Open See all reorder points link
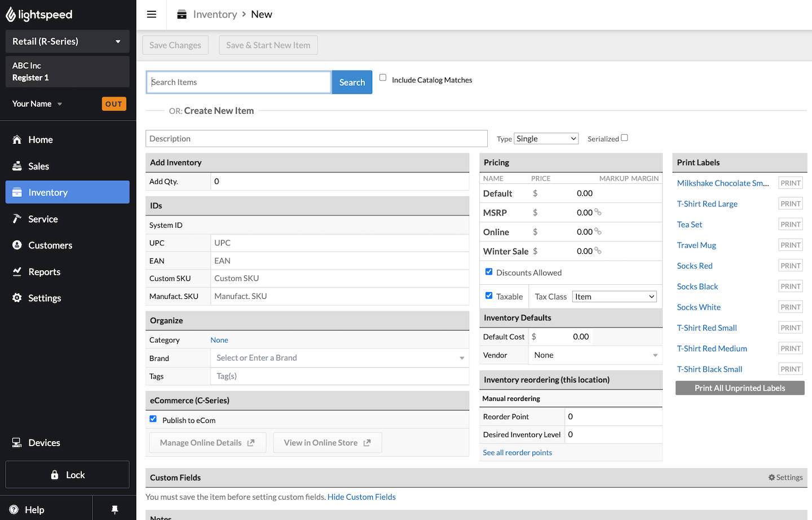The width and height of the screenshot is (812, 520). pos(517,452)
